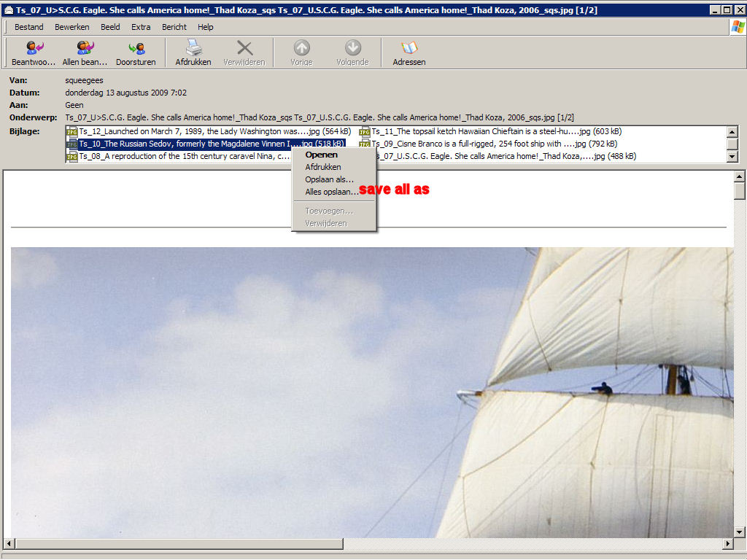This screenshot has height=560, width=747.
Task: Click the JPG icon of Ts_10 attachment
Action: tap(72, 144)
